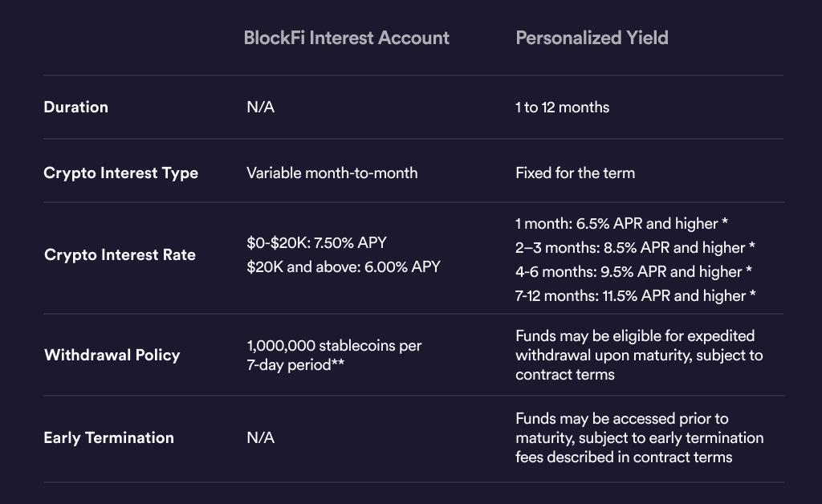The width and height of the screenshot is (822, 504).
Task: Click the '2–3 months: 8.5% APR' line
Action: click(x=635, y=247)
